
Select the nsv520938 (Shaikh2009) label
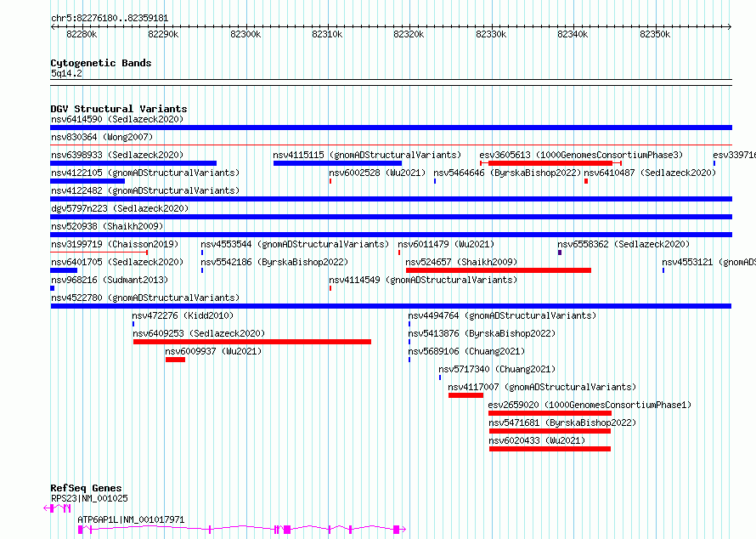[107, 226]
